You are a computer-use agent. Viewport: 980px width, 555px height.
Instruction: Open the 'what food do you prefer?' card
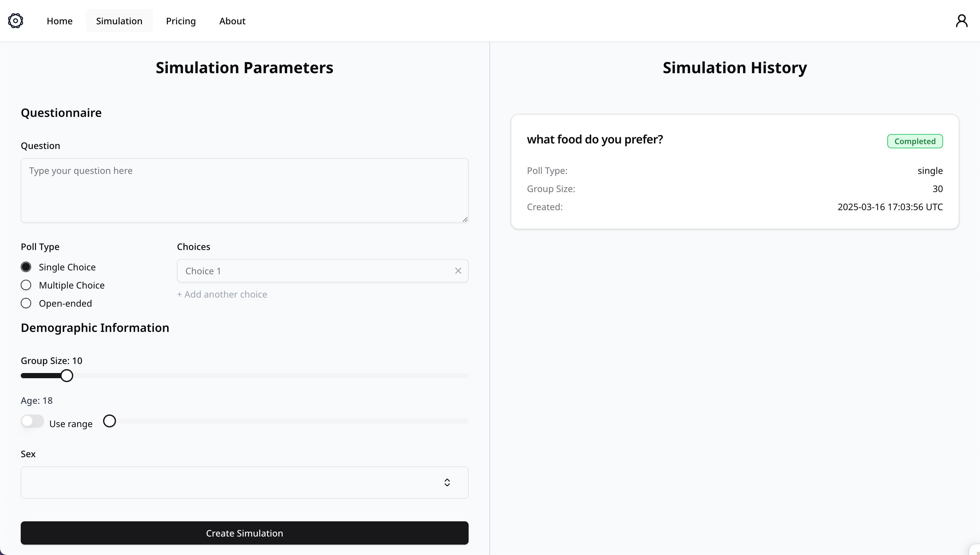(734, 172)
